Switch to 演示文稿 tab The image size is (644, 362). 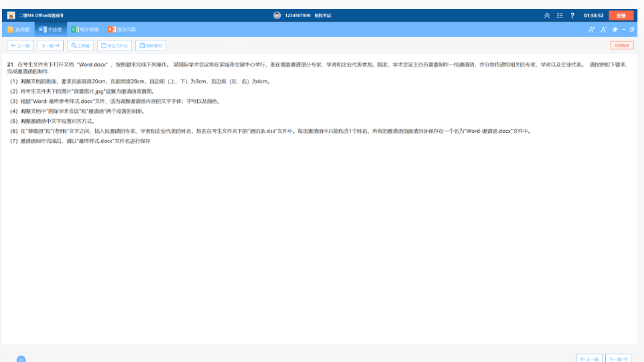coord(122,30)
